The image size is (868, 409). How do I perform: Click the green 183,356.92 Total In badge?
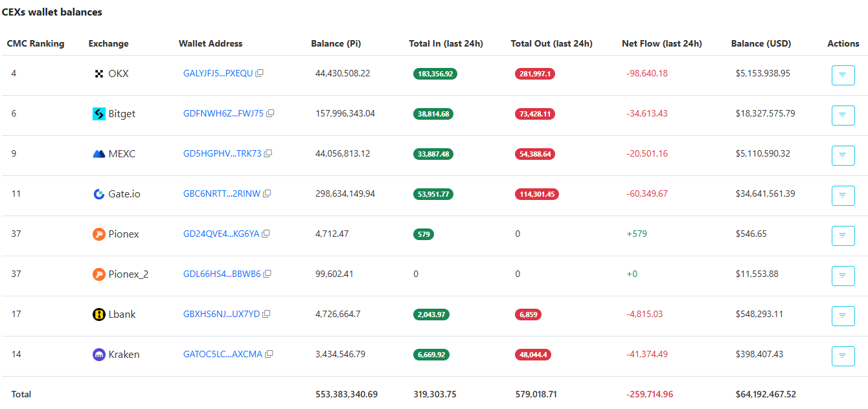pos(435,74)
